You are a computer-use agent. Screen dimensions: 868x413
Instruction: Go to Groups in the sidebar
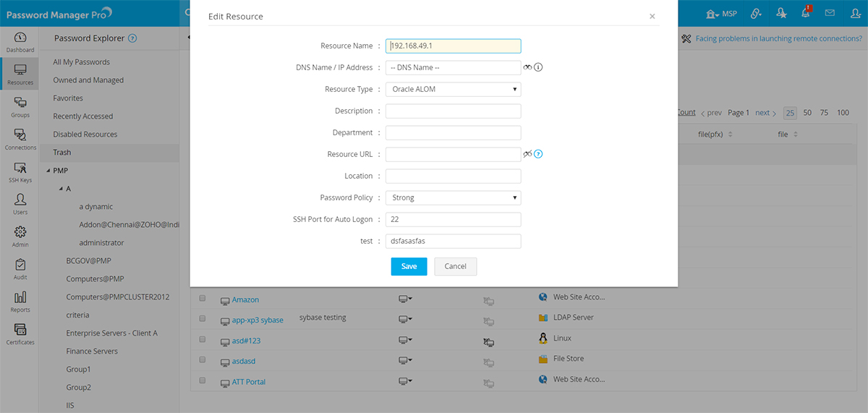[20, 106]
